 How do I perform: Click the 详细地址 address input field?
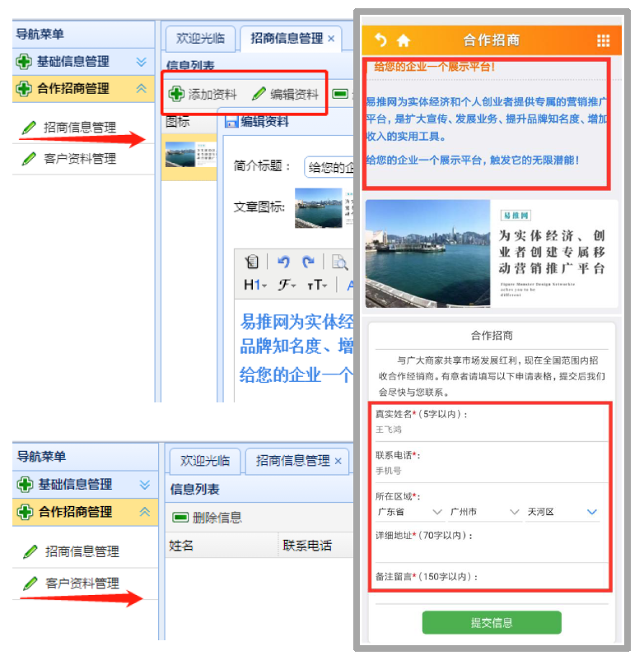coord(490,553)
